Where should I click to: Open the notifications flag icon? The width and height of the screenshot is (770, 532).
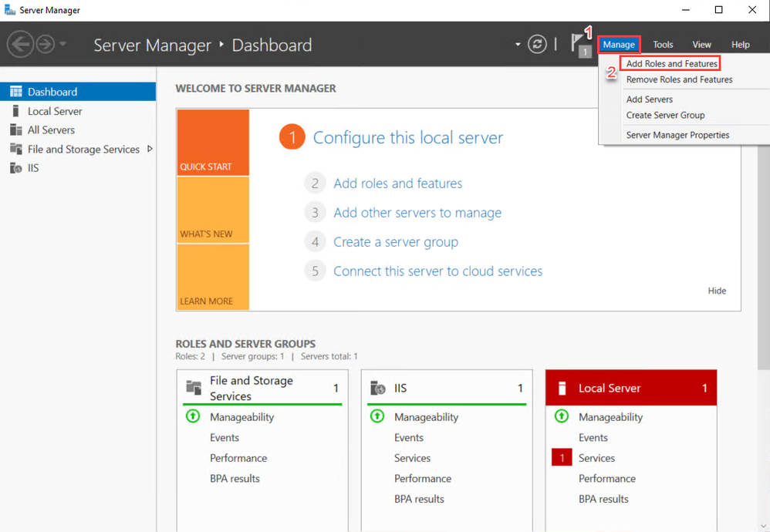point(579,44)
